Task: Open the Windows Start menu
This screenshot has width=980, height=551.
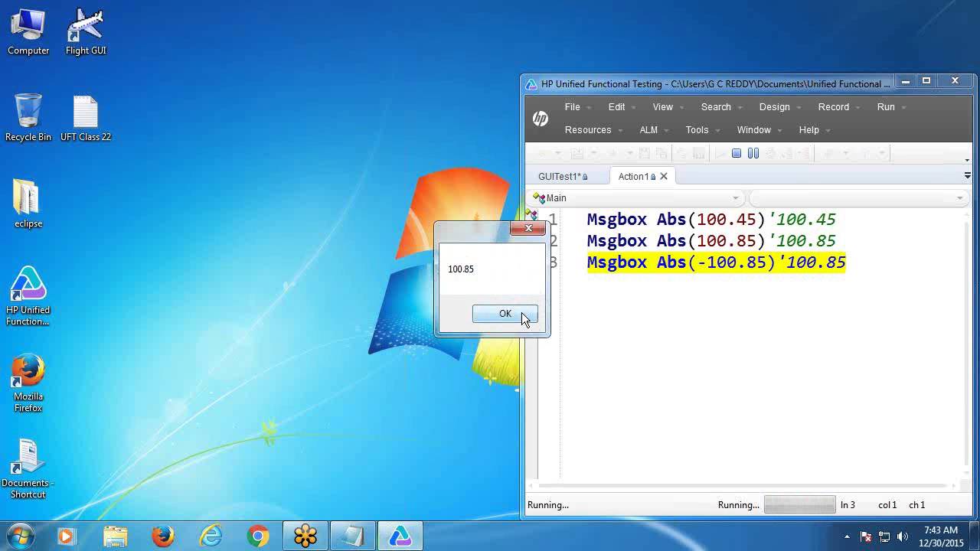Action: 21,536
